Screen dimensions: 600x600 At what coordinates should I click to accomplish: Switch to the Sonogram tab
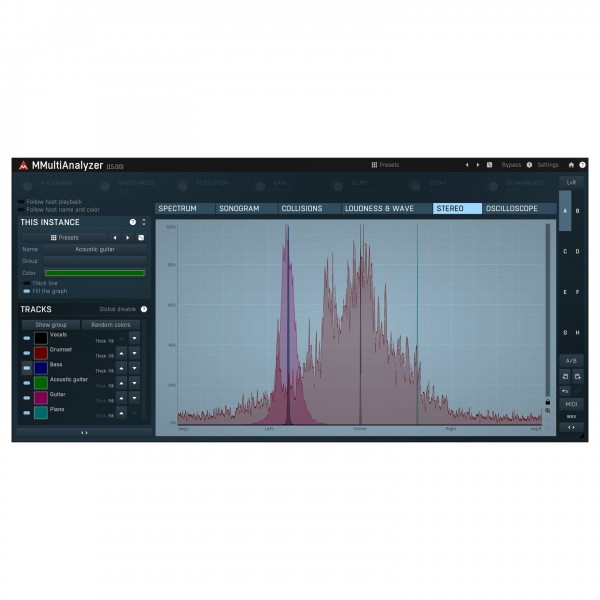coord(246,209)
